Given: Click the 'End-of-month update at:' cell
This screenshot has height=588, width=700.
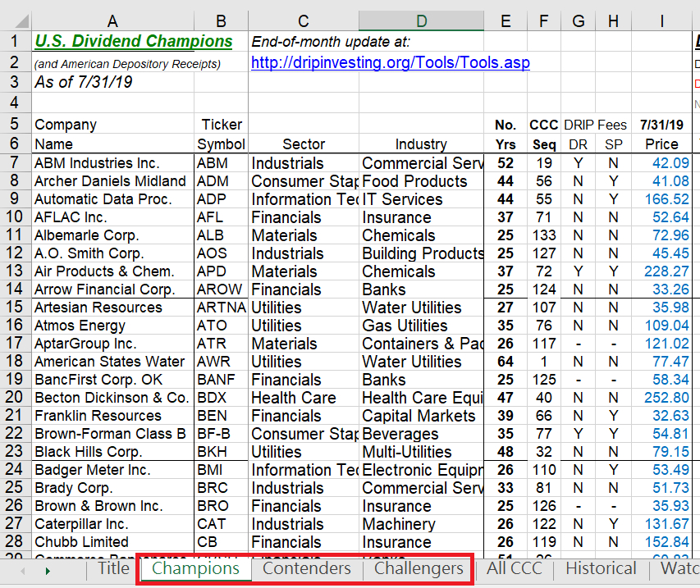Looking at the screenshot, I should tap(304, 42).
